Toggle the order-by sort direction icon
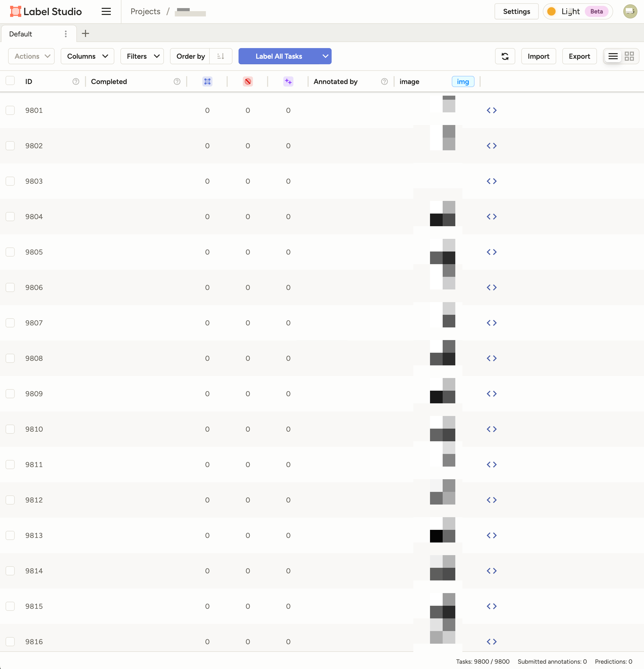644x669 pixels. 221,56
